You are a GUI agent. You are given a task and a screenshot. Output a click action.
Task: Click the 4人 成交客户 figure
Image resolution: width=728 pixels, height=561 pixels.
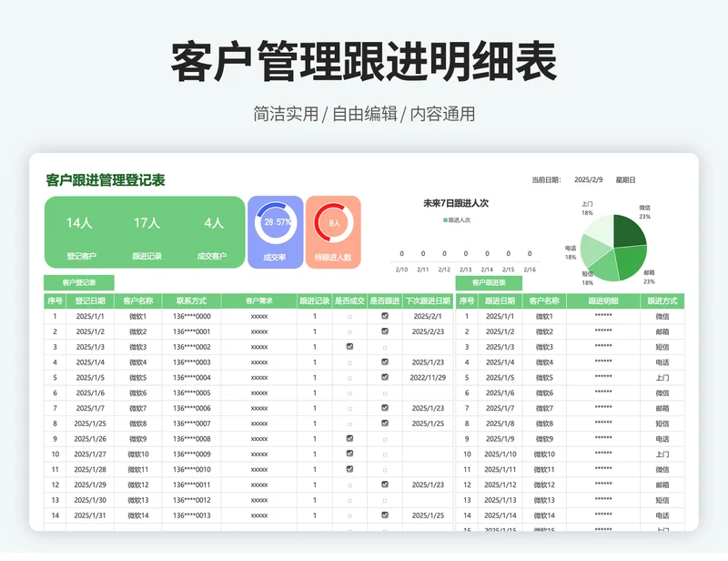(x=214, y=223)
